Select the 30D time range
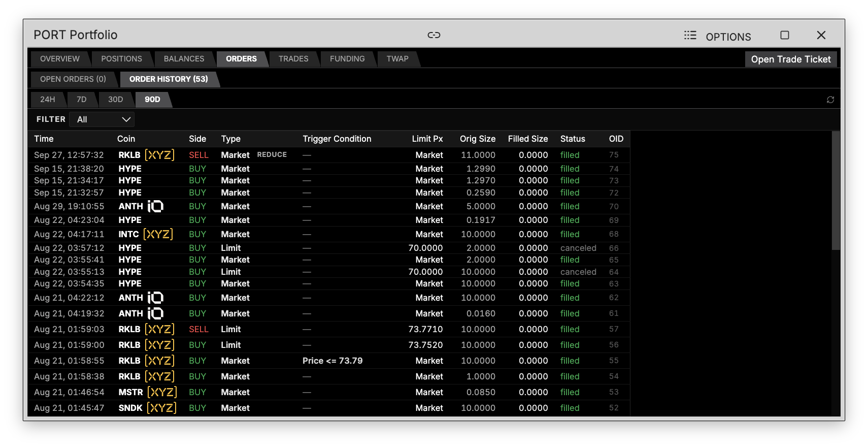Image resolution: width=868 pixels, height=448 pixels. (x=115, y=100)
